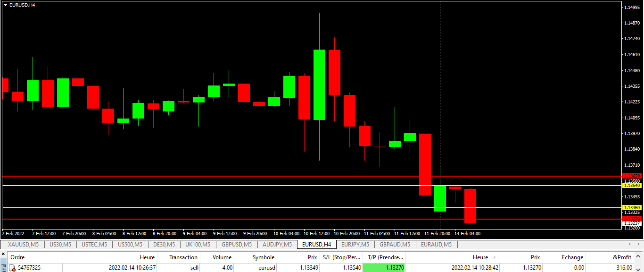Click the 1.14225 price scale value
The width and height of the screenshot is (644, 272).
(632, 102)
